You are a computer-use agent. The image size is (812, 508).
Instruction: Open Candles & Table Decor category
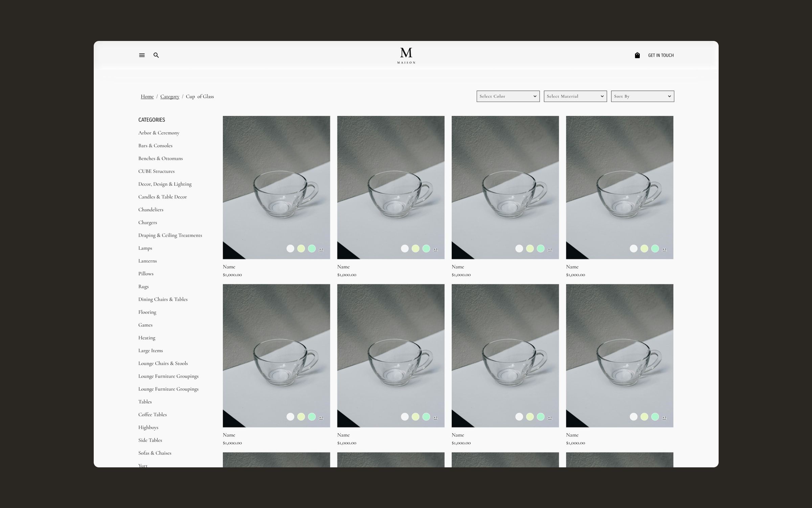click(x=162, y=197)
